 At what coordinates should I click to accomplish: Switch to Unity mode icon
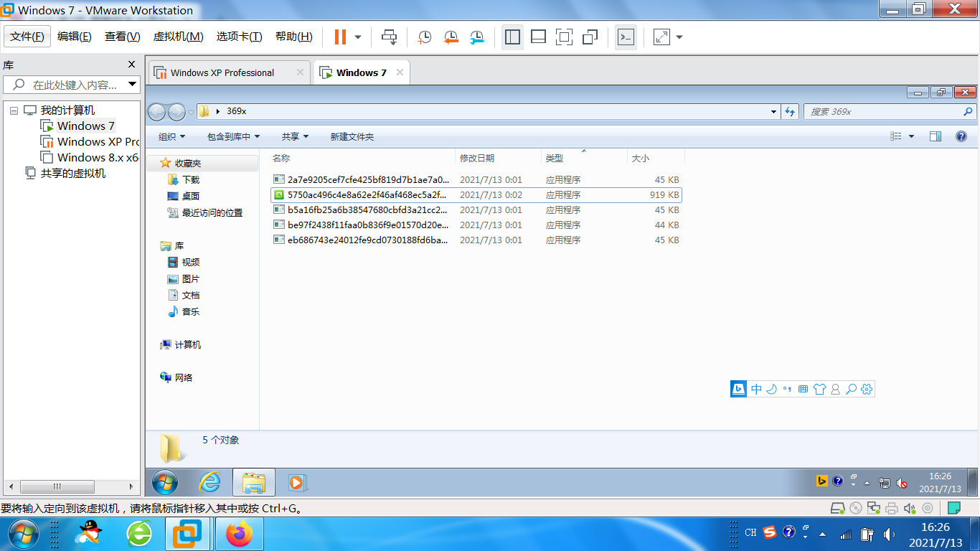(x=590, y=37)
